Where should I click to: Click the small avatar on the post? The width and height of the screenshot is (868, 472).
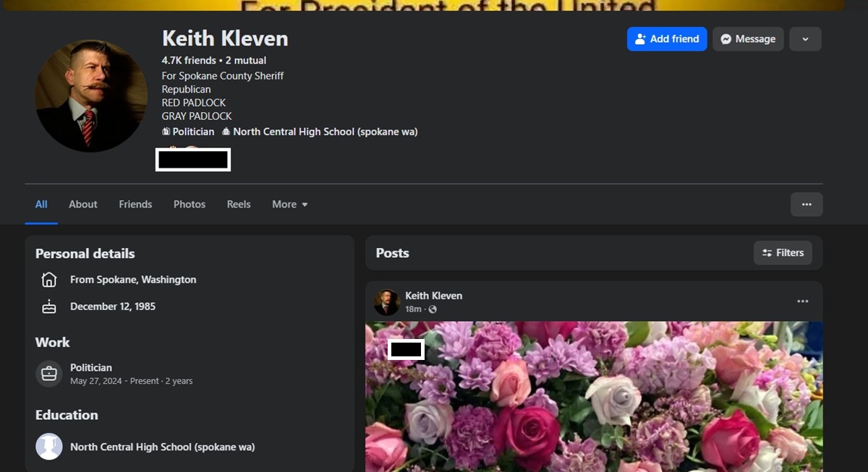[x=387, y=302]
